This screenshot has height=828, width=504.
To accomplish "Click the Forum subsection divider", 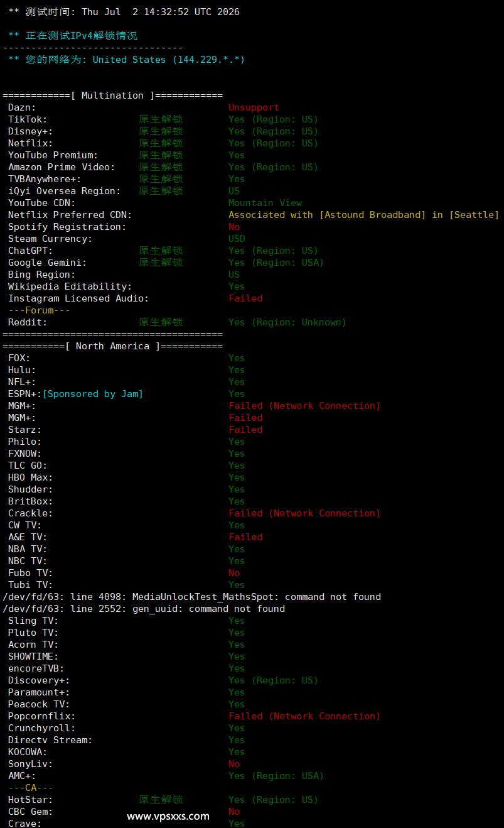I will pos(40,310).
